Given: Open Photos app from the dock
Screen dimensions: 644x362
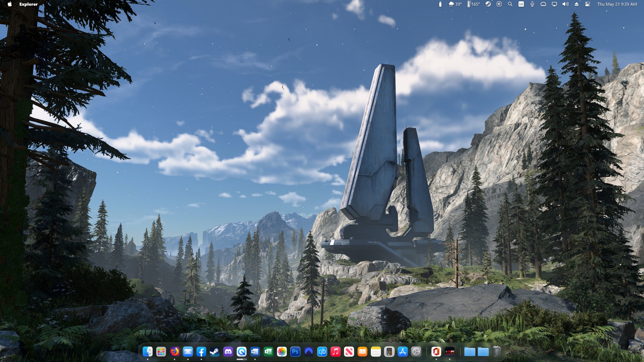Looking at the screenshot, I should pyautogui.click(x=282, y=352).
